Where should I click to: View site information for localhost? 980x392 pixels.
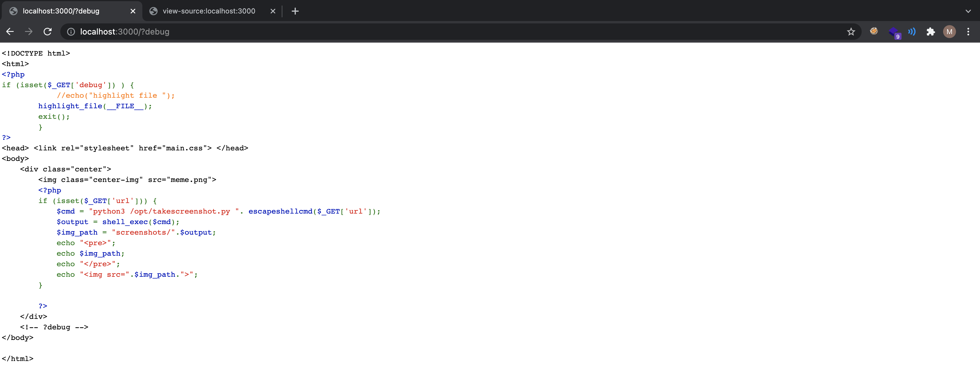pyautogui.click(x=71, y=32)
